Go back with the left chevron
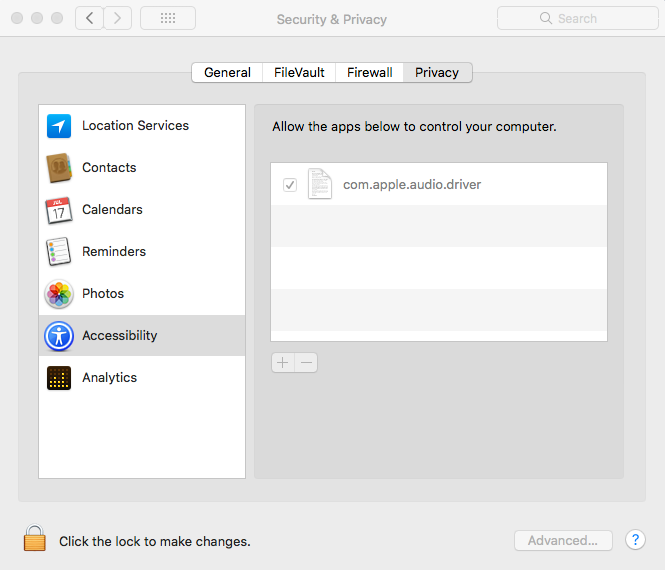Image resolution: width=665 pixels, height=570 pixels. 89,18
